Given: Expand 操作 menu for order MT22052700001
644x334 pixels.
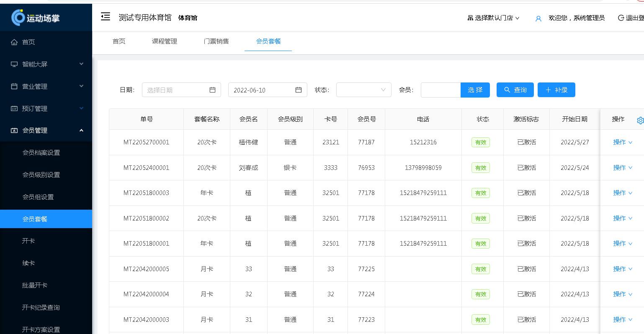Looking at the screenshot, I should pos(622,142).
